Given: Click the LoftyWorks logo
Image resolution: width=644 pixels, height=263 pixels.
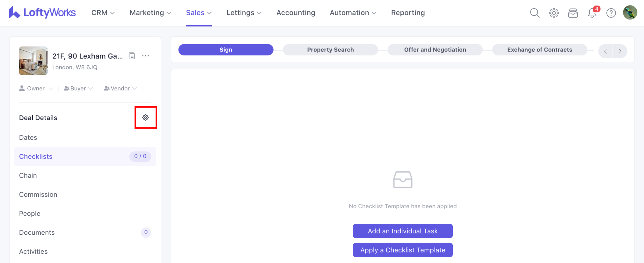Looking at the screenshot, I should 42,13.
